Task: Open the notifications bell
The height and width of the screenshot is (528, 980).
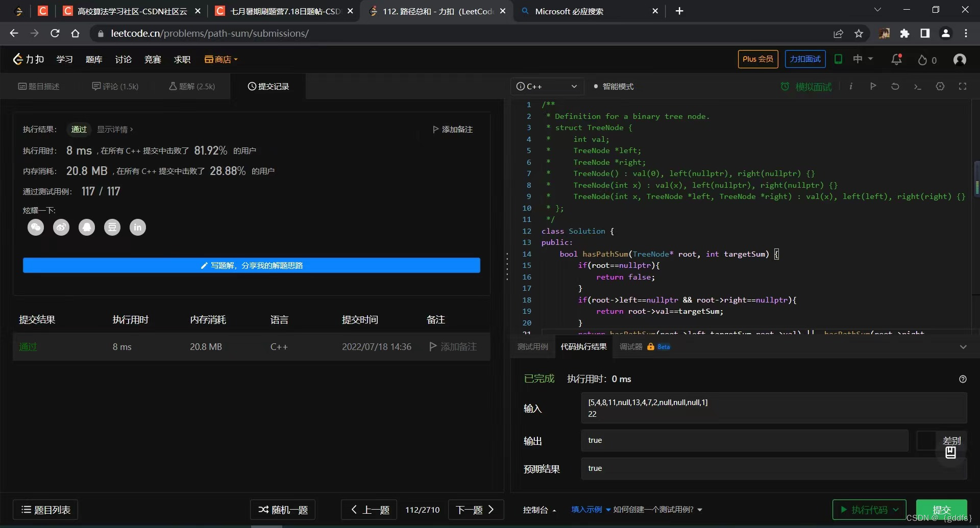Action: click(x=897, y=59)
